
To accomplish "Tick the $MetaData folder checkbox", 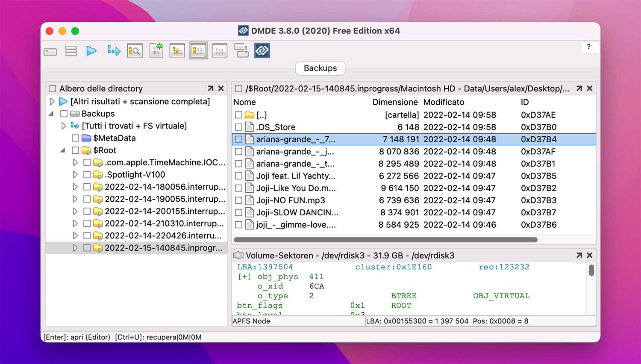I will point(76,138).
